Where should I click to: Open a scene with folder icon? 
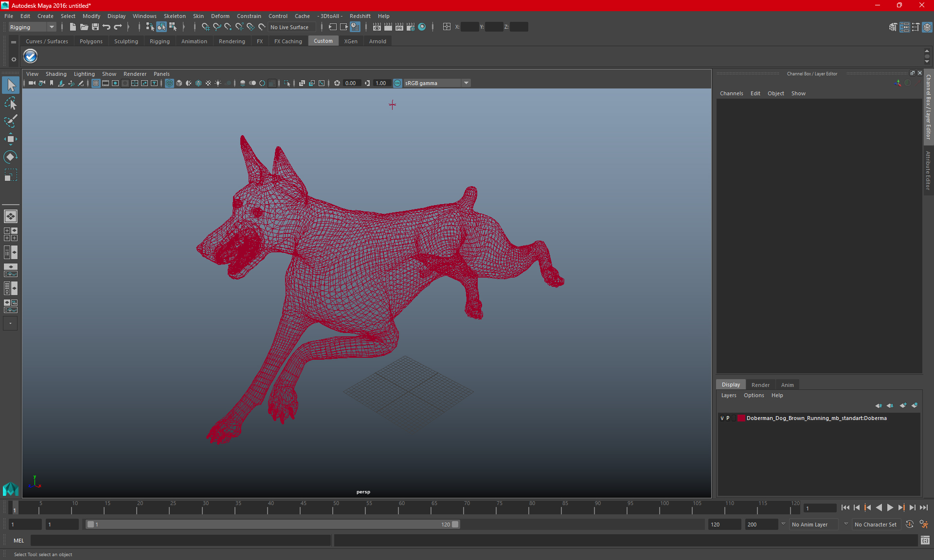84,27
